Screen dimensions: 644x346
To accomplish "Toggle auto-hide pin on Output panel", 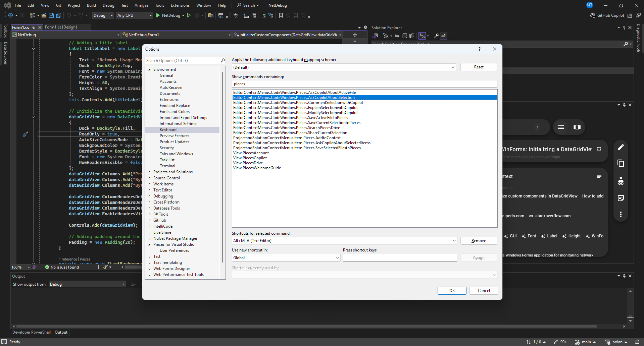I will click(624, 276).
